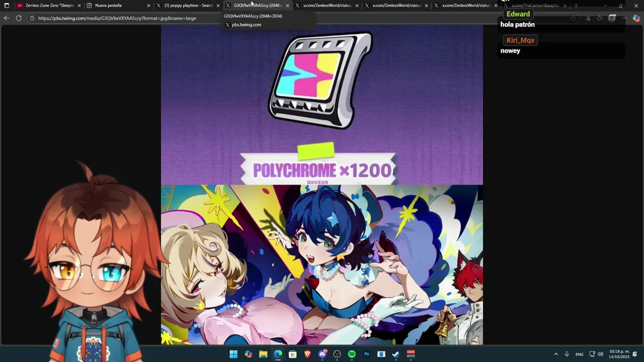Open the Windows Start menu
Image resolution: width=644 pixels, height=362 pixels.
(233, 354)
